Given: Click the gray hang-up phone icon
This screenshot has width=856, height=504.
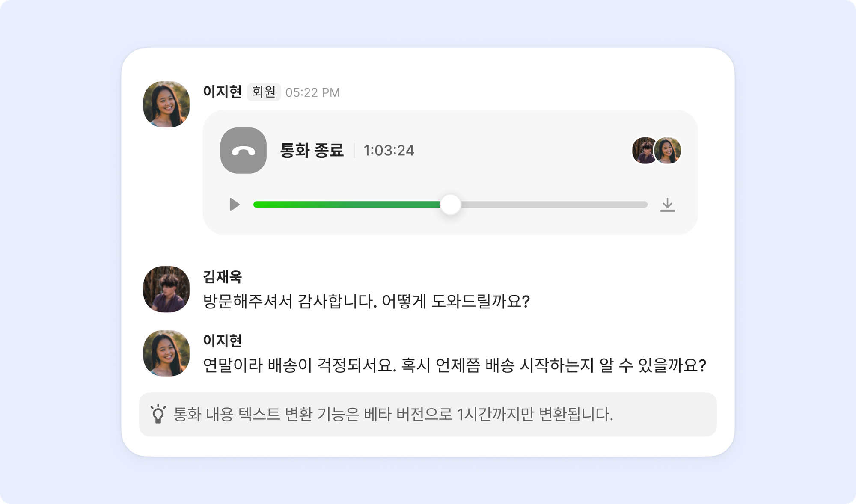Looking at the screenshot, I should click(243, 151).
